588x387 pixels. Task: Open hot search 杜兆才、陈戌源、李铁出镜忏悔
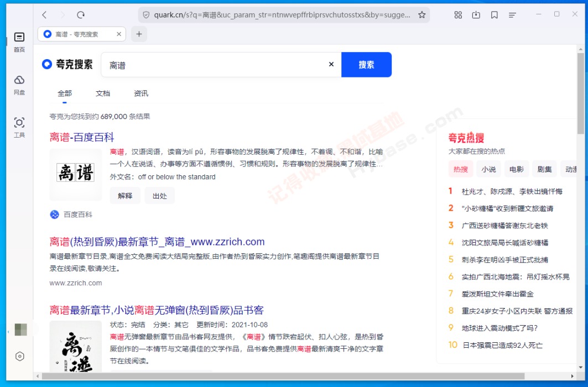pos(512,191)
